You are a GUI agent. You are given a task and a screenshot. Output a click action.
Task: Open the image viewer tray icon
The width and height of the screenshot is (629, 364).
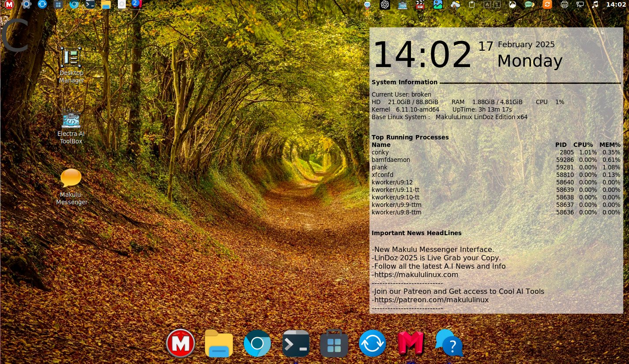click(x=438, y=5)
